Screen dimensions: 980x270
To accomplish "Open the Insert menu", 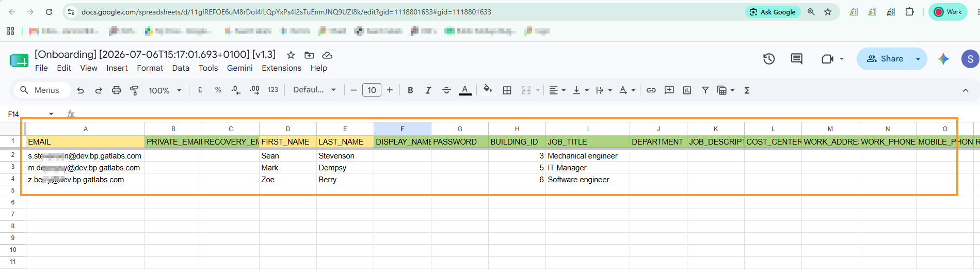I will 117,68.
